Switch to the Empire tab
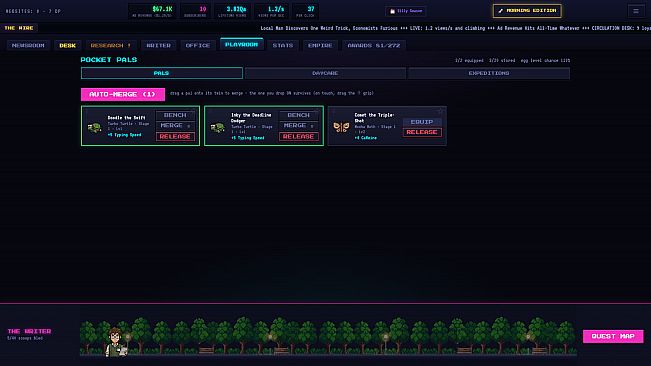This screenshot has height=366, width=651. point(320,45)
